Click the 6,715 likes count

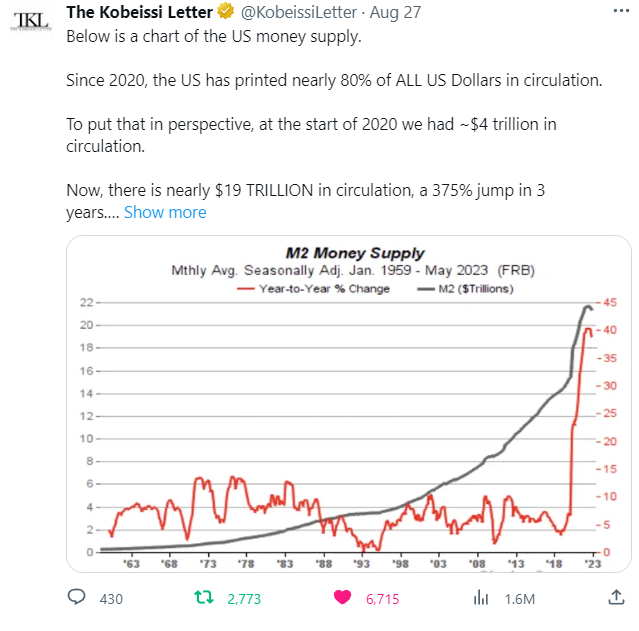coord(383,599)
